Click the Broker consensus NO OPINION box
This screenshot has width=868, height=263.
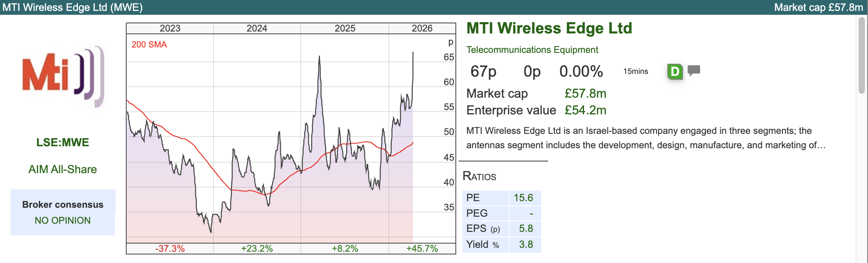[63, 212]
